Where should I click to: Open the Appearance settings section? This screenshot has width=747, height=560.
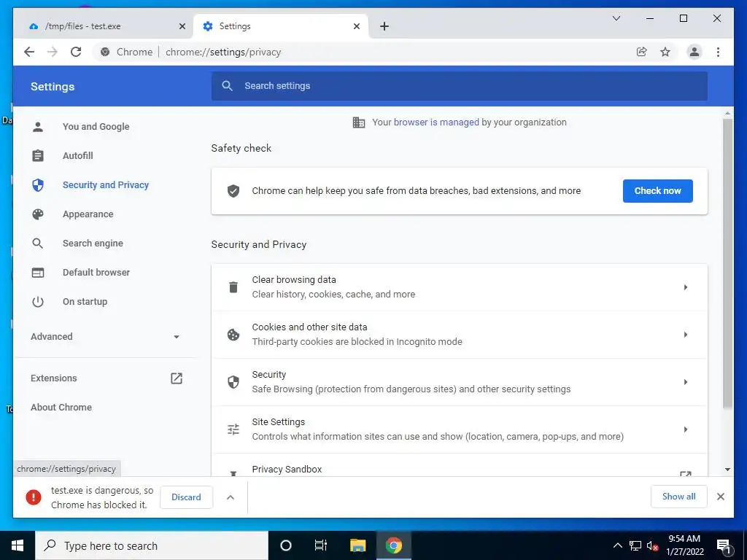pos(88,214)
